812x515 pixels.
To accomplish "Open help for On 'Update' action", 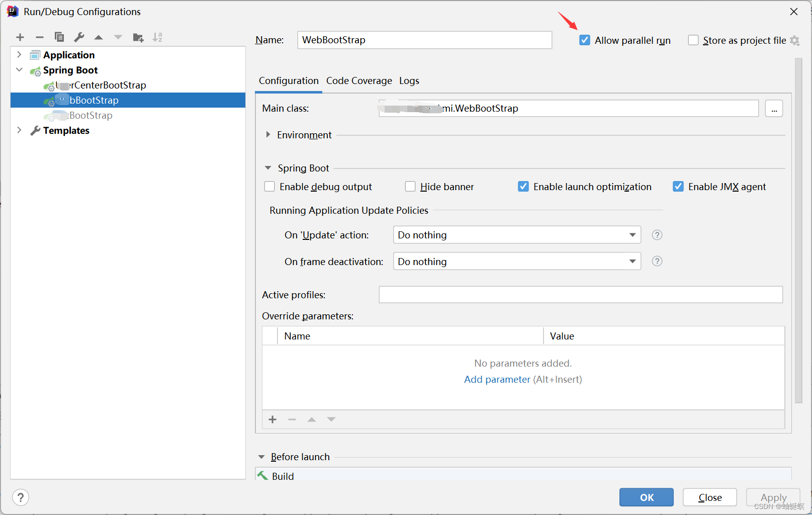I will coord(657,235).
